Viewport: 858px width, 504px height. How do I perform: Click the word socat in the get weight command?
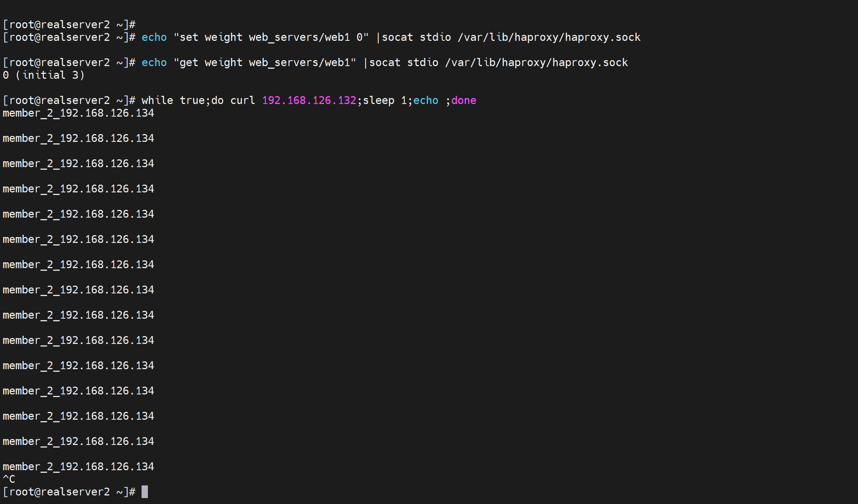(385, 62)
